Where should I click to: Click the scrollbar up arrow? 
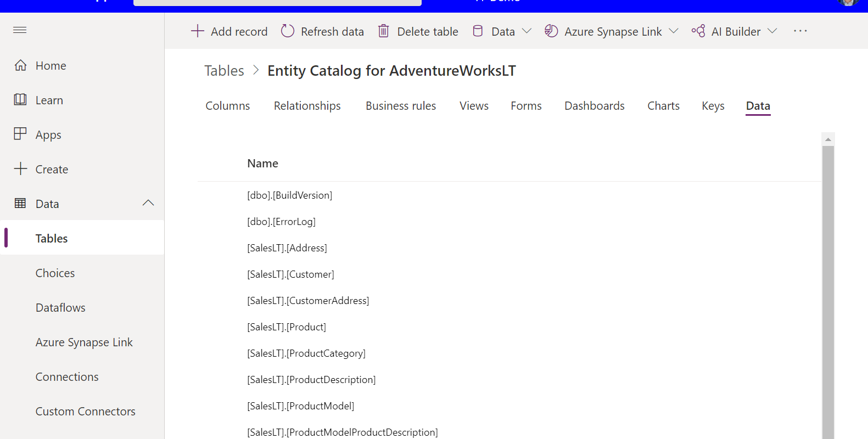coord(828,139)
